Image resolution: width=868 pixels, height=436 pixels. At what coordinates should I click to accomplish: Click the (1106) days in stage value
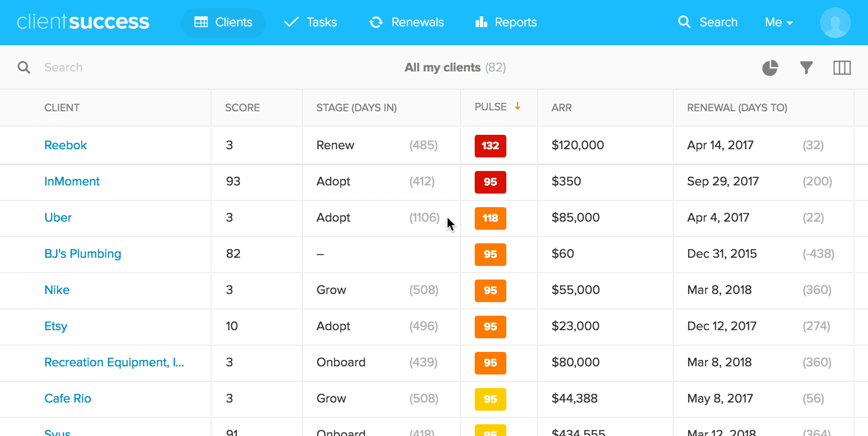tap(424, 218)
